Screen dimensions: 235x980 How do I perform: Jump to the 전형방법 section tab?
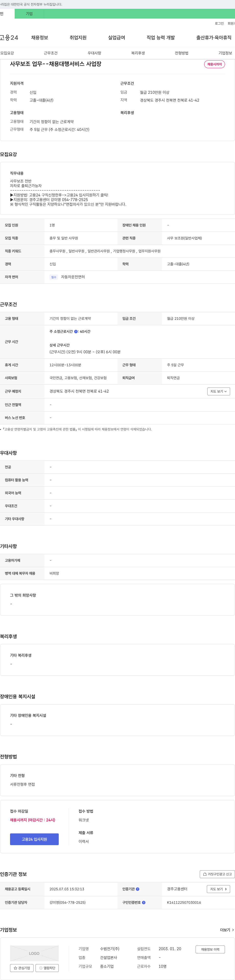point(182,53)
